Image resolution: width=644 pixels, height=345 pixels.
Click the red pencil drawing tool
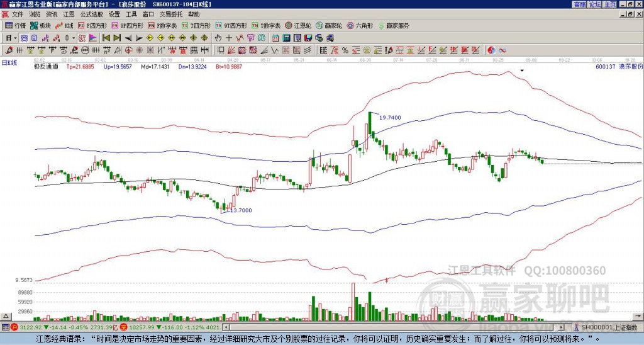(x=9, y=50)
